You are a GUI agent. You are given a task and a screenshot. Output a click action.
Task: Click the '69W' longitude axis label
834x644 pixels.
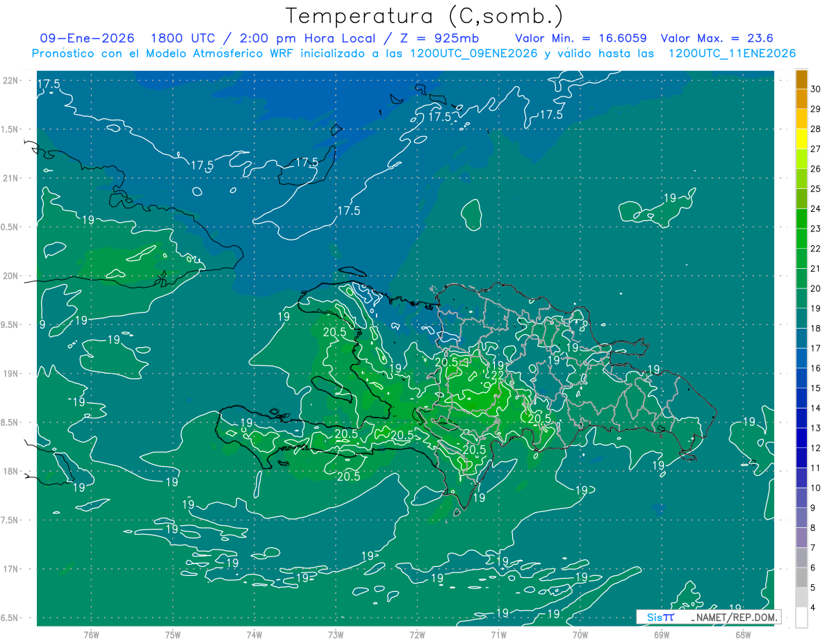point(662,635)
